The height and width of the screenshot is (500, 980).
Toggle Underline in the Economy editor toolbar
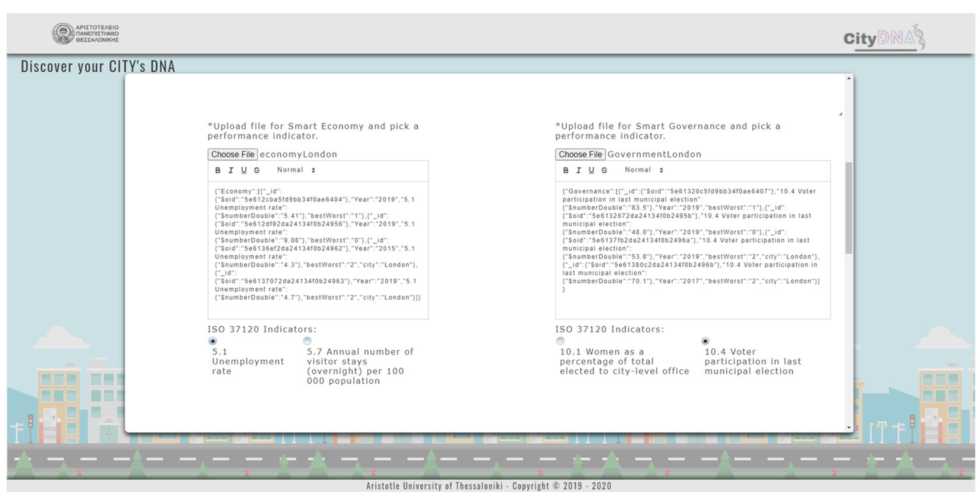pos(244,170)
